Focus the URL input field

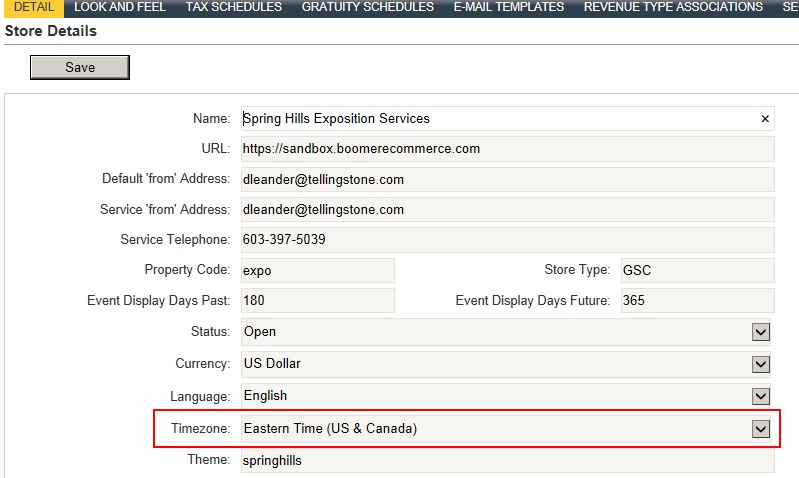[507, 149]
